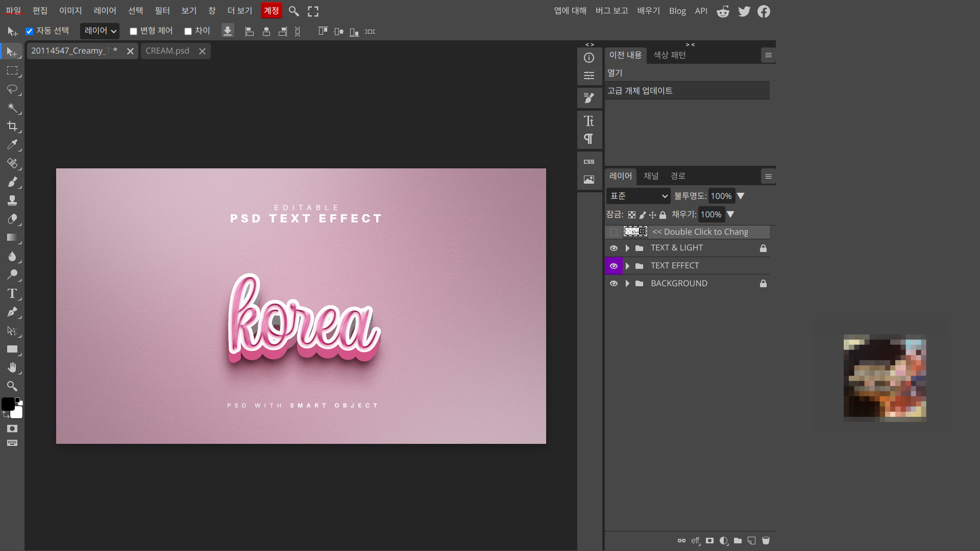
Task: Open the 불투명도 opacity dropdown arrow
Action: (x=741, y=196)
